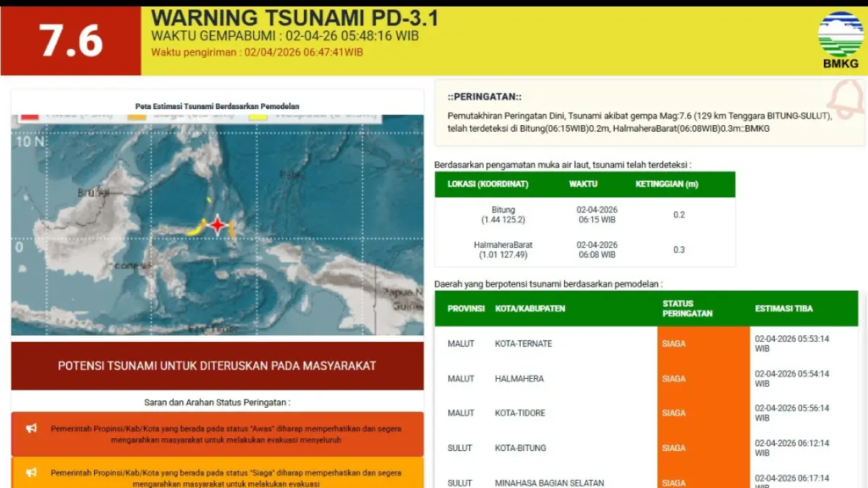Click the ESTIMASI TIBA column header
868x488 pixels.
pos(784,309)
